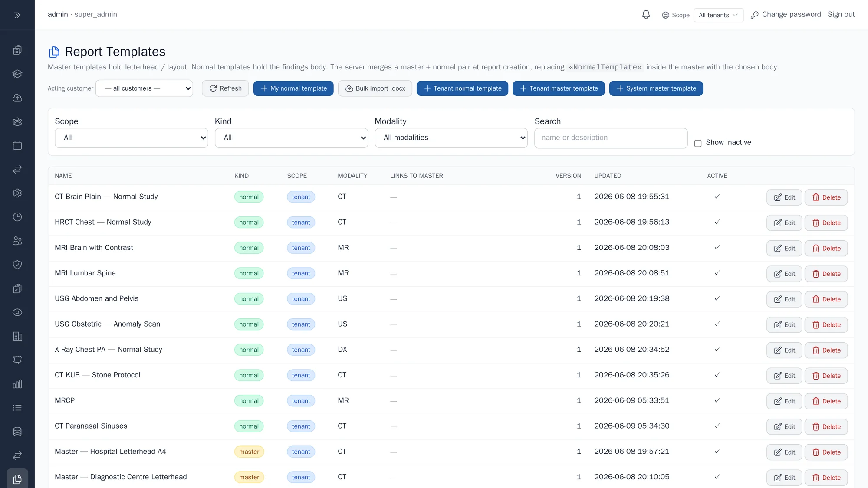
Task: Click the globe Scope icon in header
Action: [x=665, y=15]
